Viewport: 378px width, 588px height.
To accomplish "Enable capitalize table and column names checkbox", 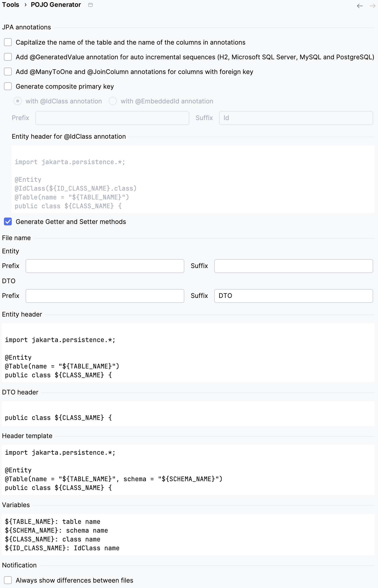I will (8, 42).
